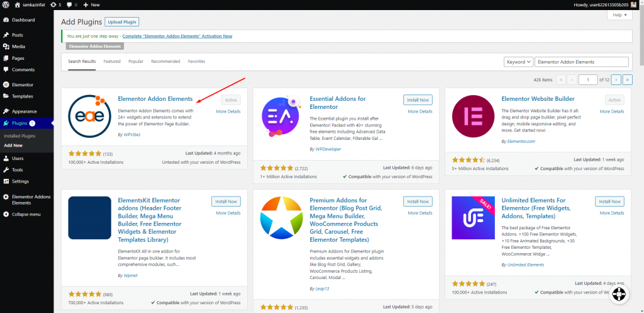This screenshot has height=313, width=644.
Task: Click Complete Elementor Addon Elements Activation link
Action: (177, 36)
